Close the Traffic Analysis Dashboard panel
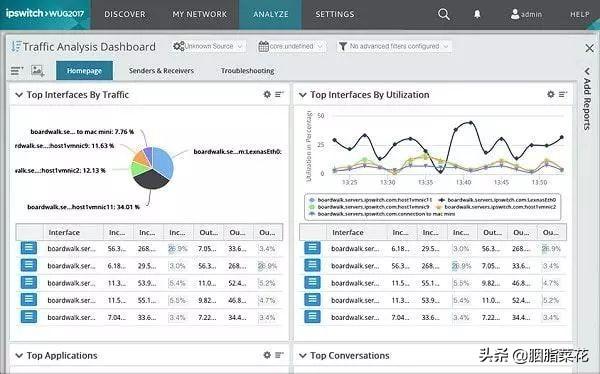600x374 pixels. 589,48
